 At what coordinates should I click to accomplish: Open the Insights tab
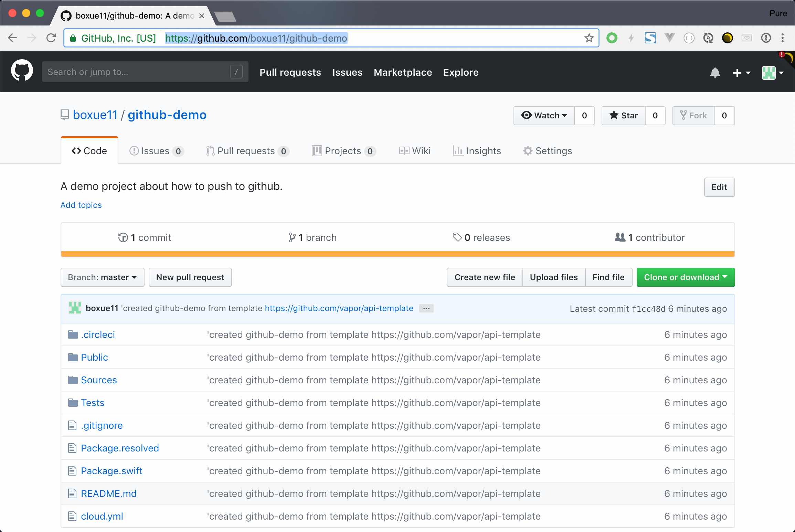click(x=477, y=151)
